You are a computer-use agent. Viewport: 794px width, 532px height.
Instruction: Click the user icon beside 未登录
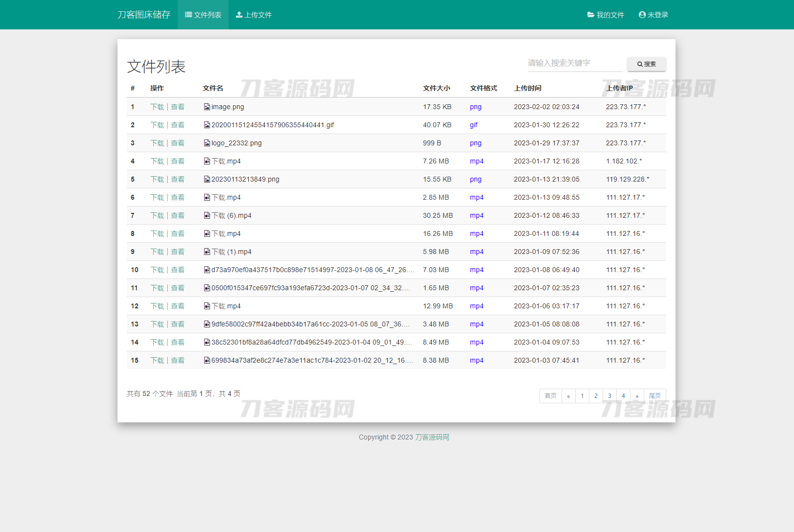coord(641,15)
